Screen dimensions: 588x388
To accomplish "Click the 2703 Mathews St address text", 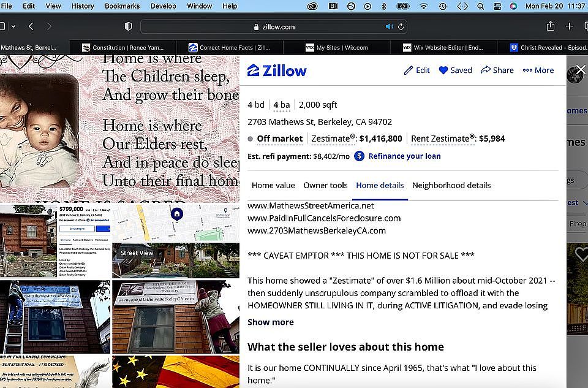I will pos(320,122).
